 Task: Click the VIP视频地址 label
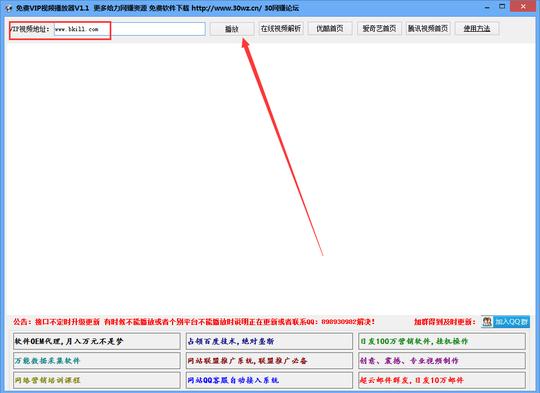tap(30, 29)
